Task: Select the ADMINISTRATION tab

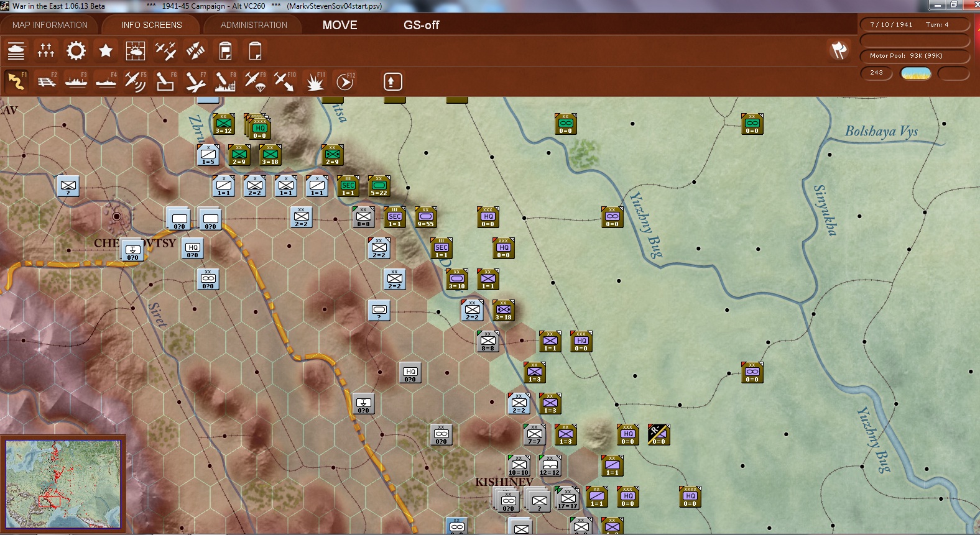Action: (254, 25)
